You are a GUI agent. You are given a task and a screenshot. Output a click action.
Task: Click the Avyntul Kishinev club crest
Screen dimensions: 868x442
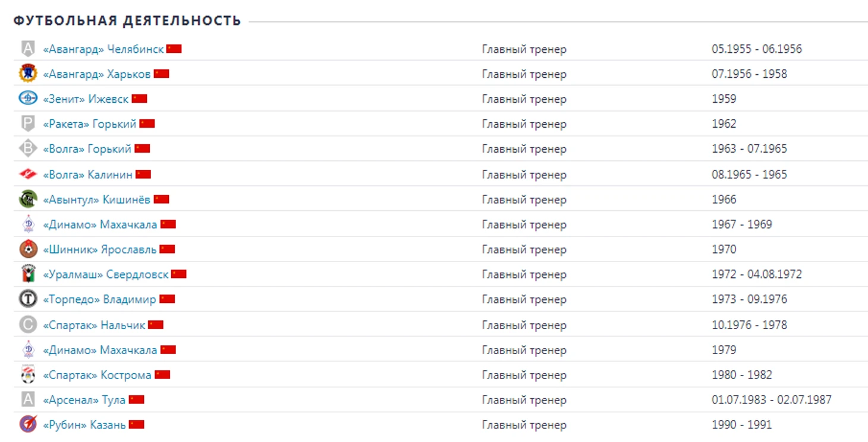(28, 199)
